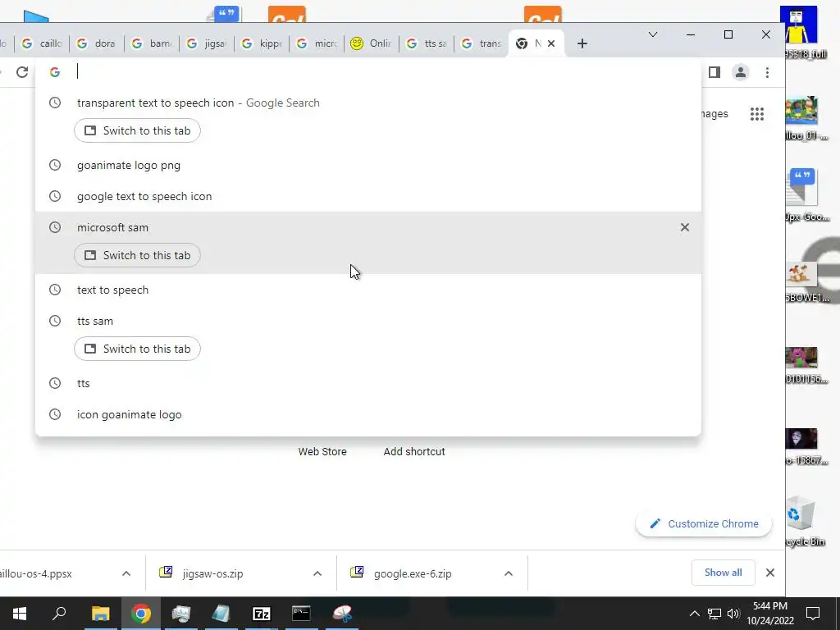Show hidden system tray icons

[x=694, y=614]
